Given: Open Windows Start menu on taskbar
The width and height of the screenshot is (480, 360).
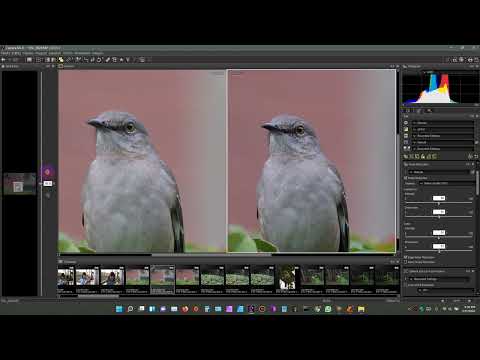Looking at the screenshot, I should tap(119, 309).
